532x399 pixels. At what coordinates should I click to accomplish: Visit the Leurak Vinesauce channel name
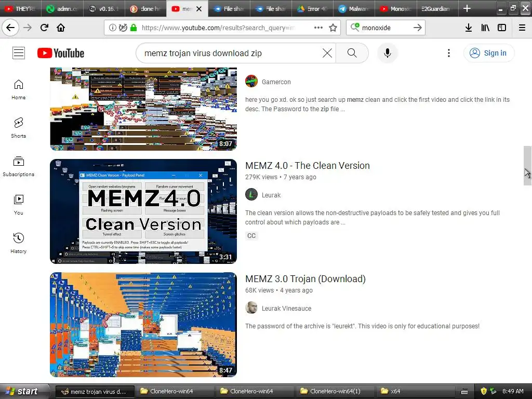coord(286,309)
